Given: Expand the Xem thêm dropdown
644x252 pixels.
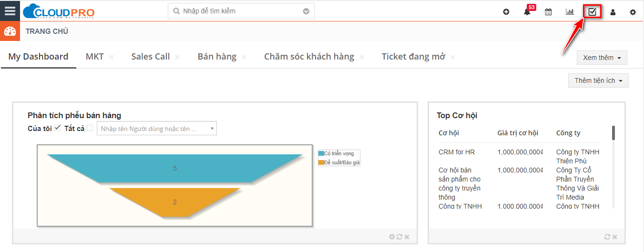Looking at the screenshot, I should [x=602, y=58].
